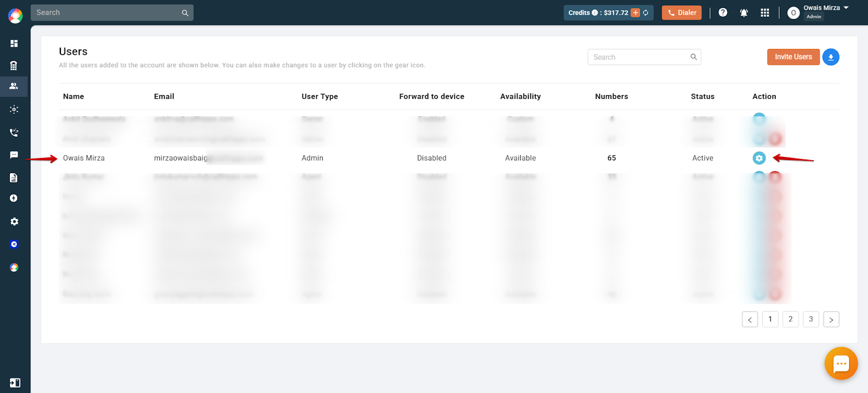Open the help question mark icon
This screenshot has width=868, height=393.
click(x=723, y=12)
